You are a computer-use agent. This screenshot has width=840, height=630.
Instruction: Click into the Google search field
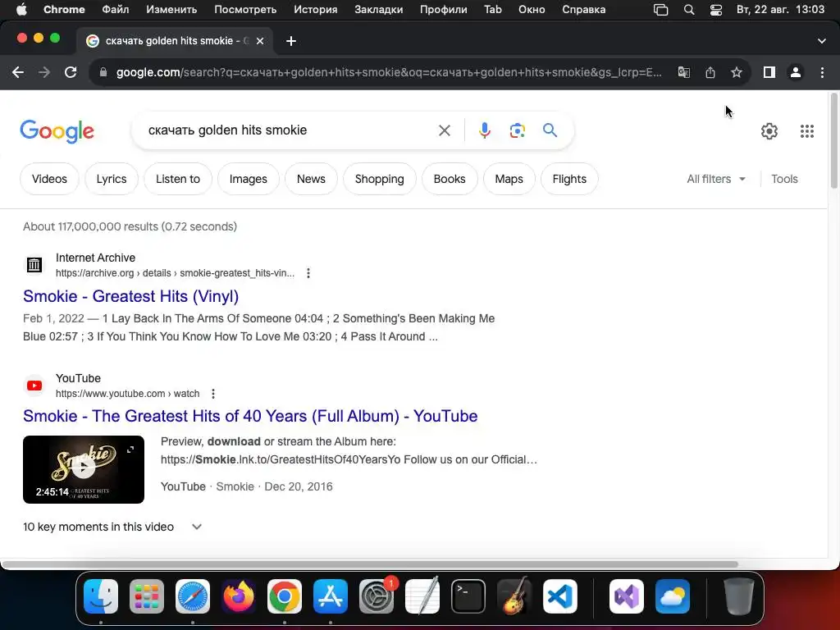click(x=290, y=130)
